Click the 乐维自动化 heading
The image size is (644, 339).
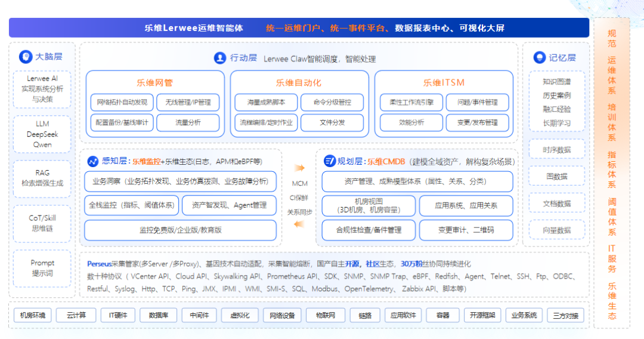click(299, 82)
